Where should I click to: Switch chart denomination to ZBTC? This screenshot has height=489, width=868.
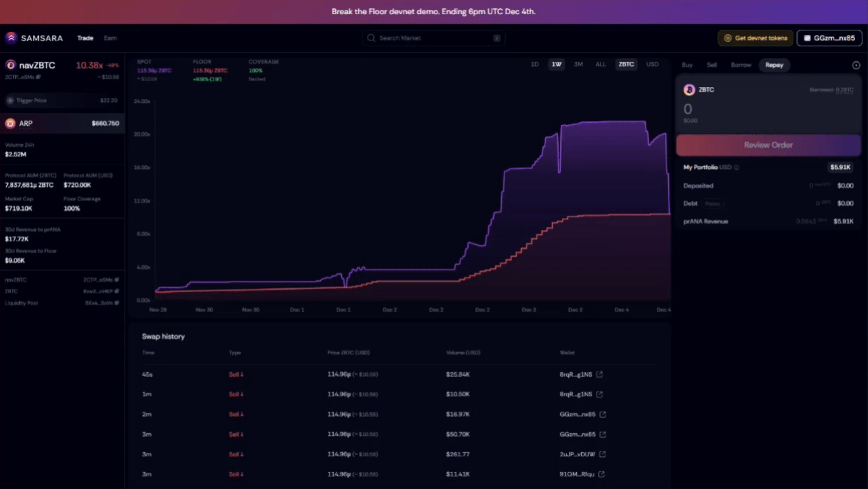[626, 65]
